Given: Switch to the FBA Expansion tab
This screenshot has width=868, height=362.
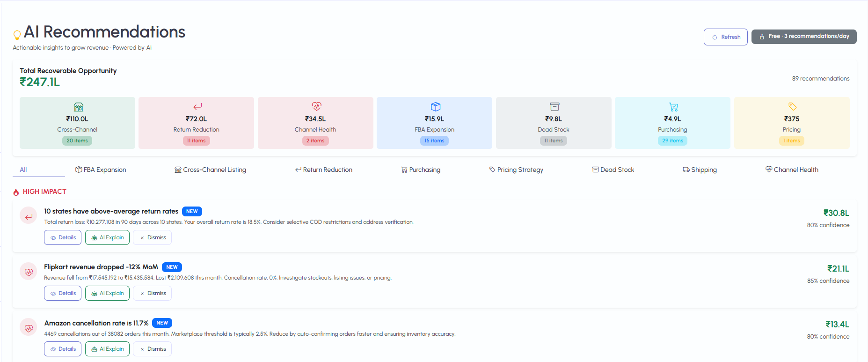Looking at the screenshot, I should coord(101,170).
